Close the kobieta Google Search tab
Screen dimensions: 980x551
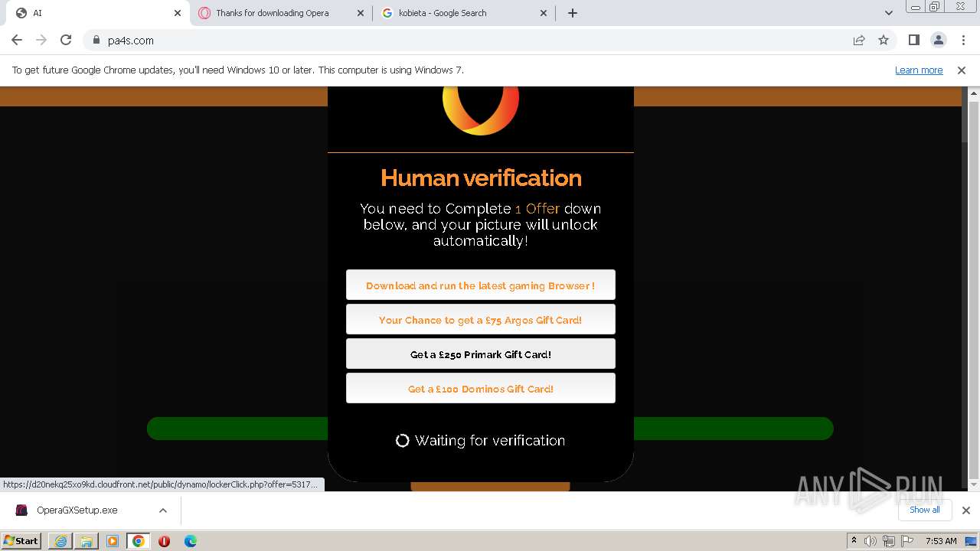point(544,13)
